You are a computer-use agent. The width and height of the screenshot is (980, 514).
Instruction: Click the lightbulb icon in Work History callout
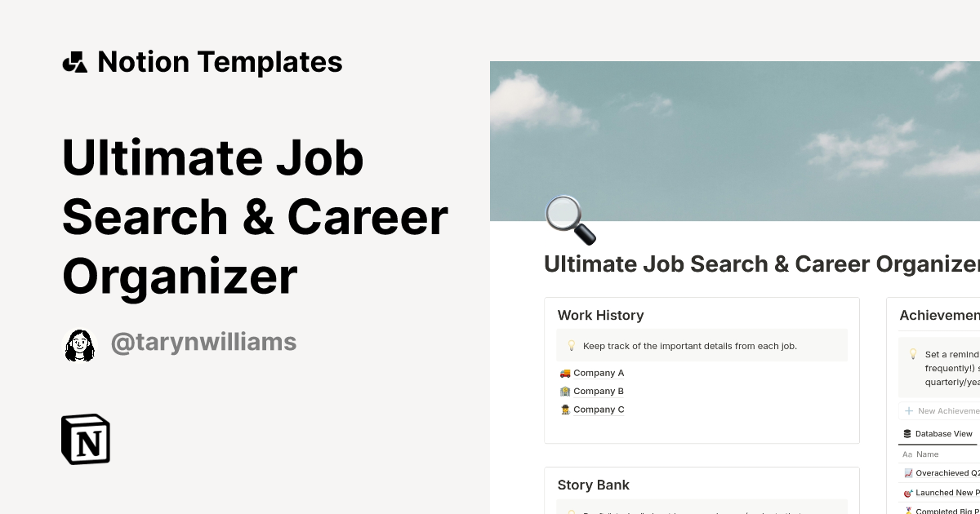click(x=572, y=345)
